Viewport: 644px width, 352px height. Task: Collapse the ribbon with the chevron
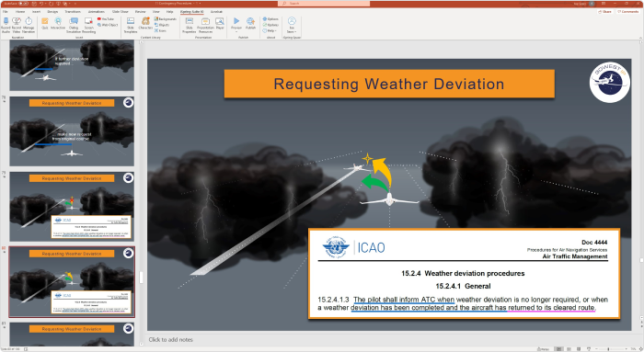click(x=640, y=38)
